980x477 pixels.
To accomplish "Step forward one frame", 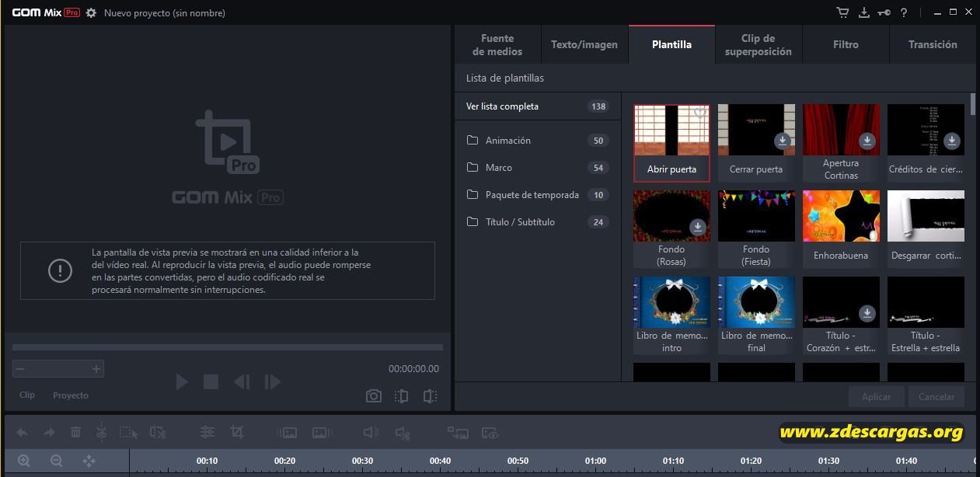I will click(x=272, y=381).
